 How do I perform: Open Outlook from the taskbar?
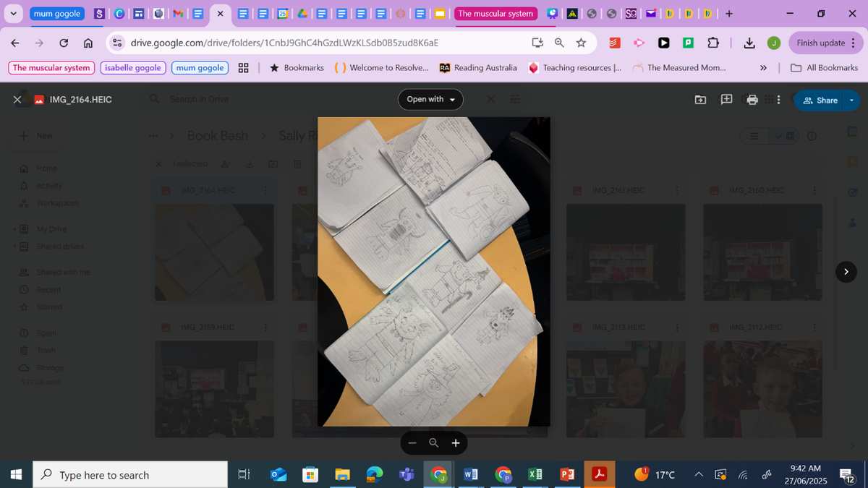(278, 475)
